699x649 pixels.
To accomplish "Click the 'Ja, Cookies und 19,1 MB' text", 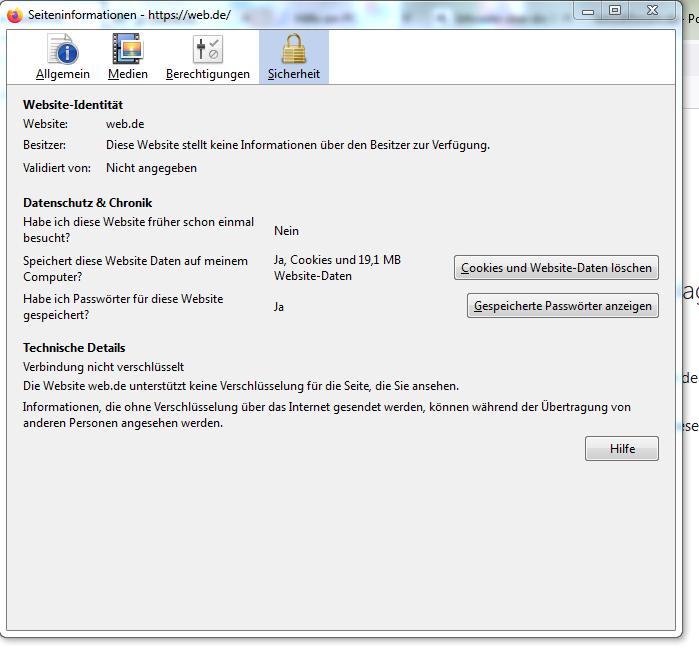I will tap(337, 260).
